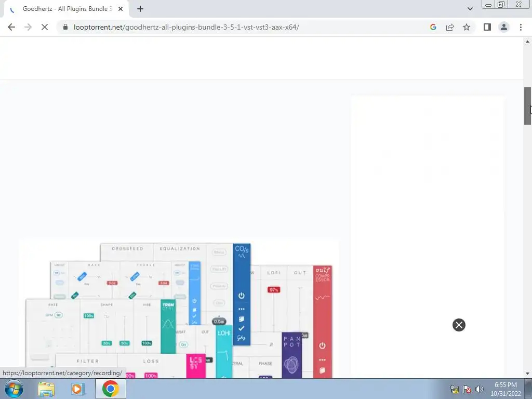Open the Windows Start menu

pyautogui.click(x=14, y=389)
